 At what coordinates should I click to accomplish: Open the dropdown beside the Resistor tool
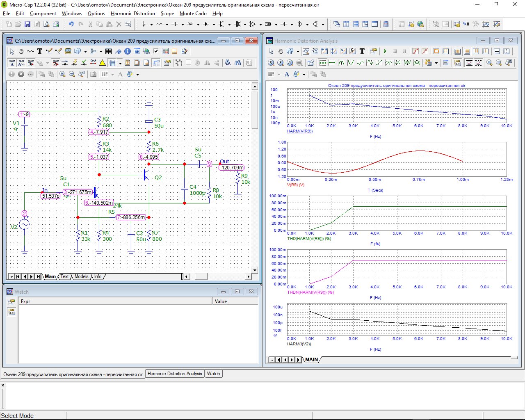167,24
